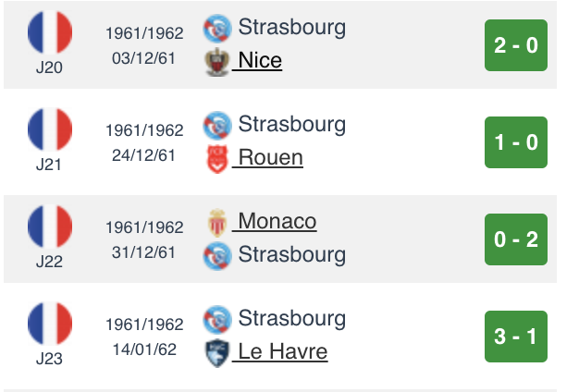The height and width of the screenshot is (392, 579).
Task: Open the Le Havre team link
Action: (x=282, y=352)
